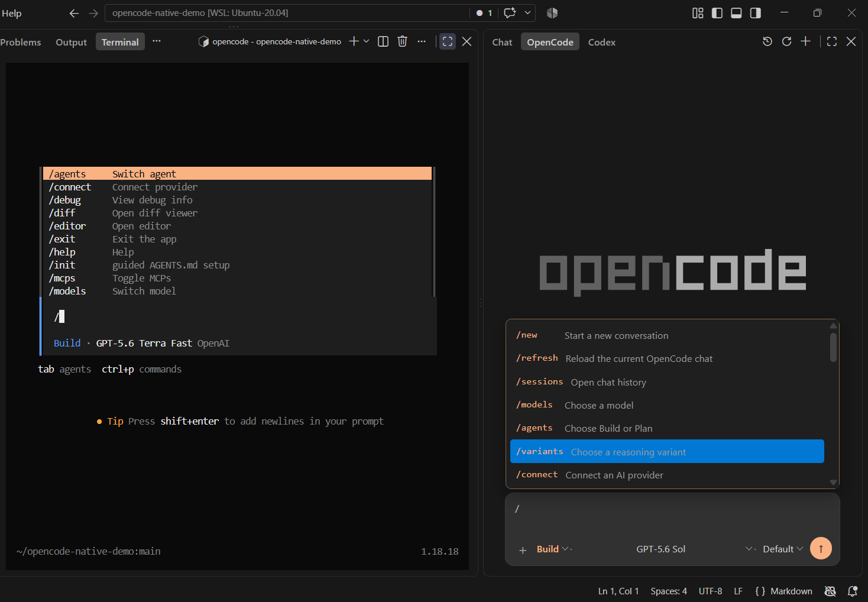The height and width of the screenshot is (602, 868).
Task: Open OpenCode chat history icon
Action: coord(767,41)
